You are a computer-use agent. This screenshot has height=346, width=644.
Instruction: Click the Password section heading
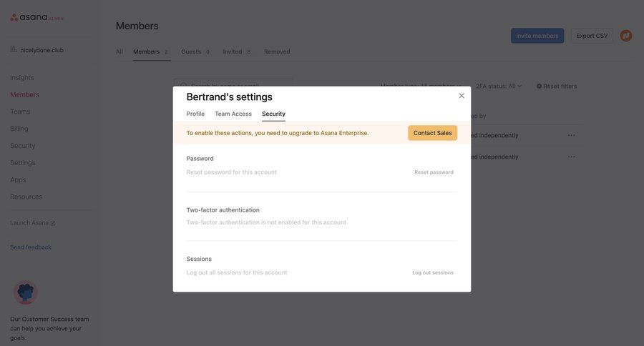[200, 159]
